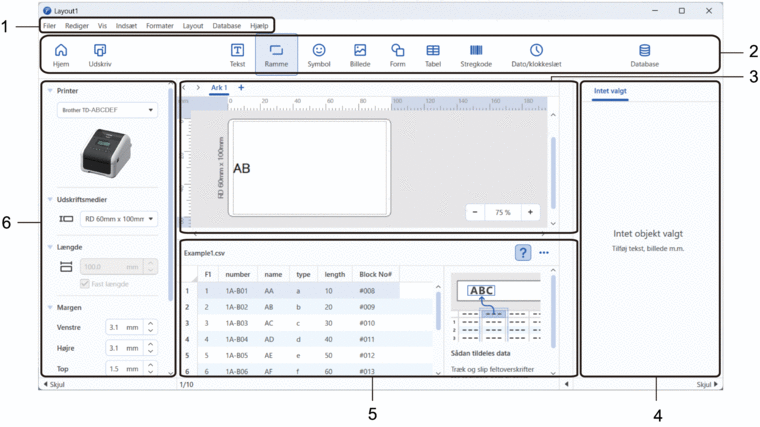
Task: Click the left settings panel scrollbar
Action: tap(171, 194)
